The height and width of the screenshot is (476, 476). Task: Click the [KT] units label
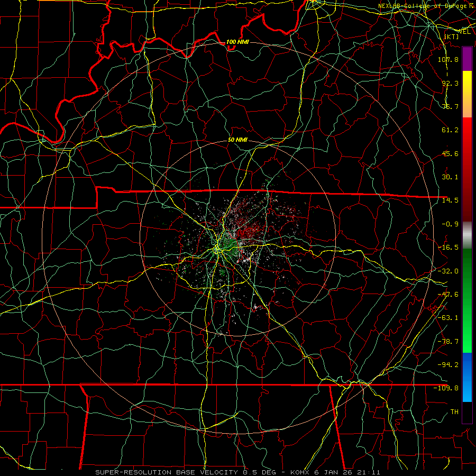[x=452, y=36]
